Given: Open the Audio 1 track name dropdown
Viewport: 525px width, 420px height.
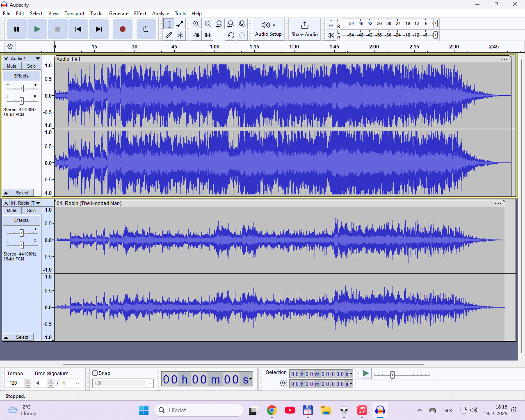Looking at the screenshot, I should pos(25,59).
